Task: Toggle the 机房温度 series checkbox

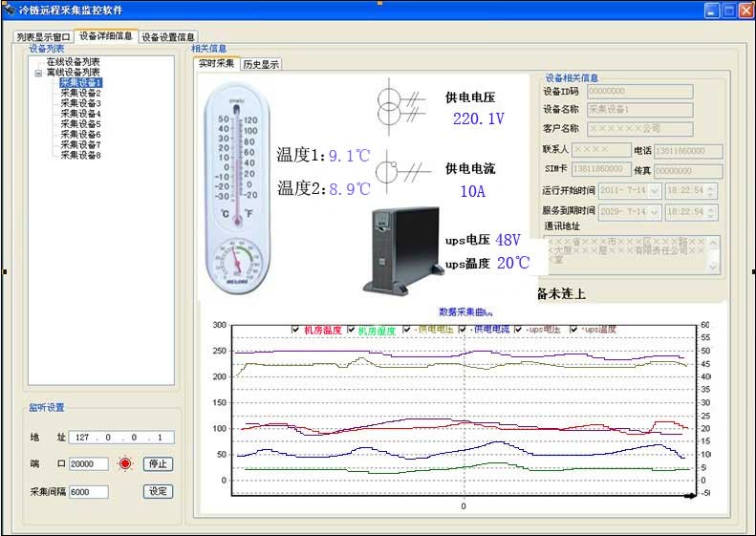Action: point(295,330)
